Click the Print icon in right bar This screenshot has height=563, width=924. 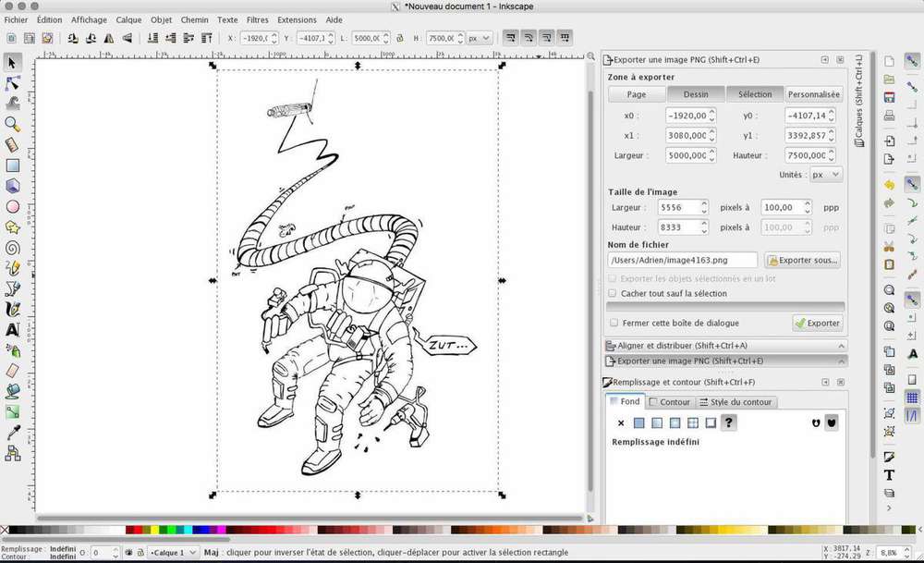(889, 116)
